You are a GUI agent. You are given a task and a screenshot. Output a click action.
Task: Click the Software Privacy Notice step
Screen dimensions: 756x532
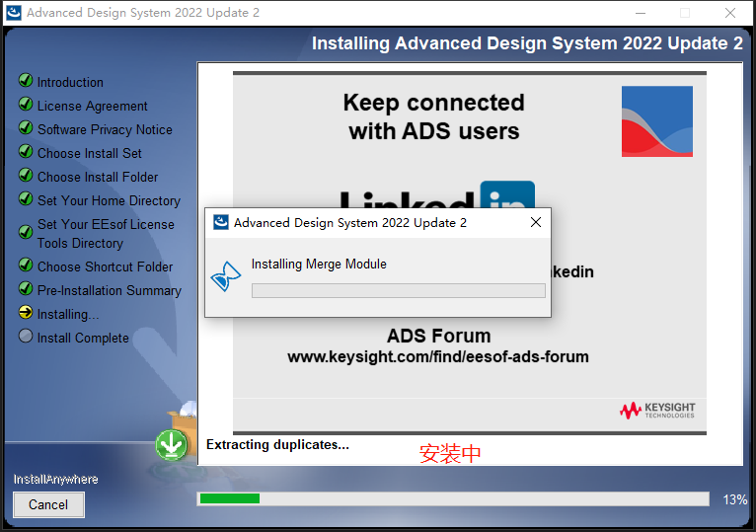[105, 129]
